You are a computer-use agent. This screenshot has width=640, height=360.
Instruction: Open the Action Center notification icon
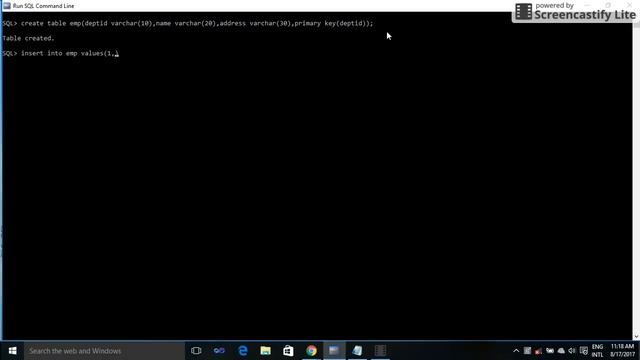pyautogui.click(x=584, y=351)
